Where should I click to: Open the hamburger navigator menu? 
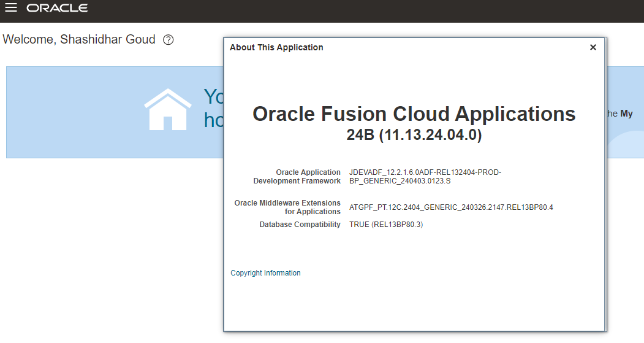click(10, 8)
